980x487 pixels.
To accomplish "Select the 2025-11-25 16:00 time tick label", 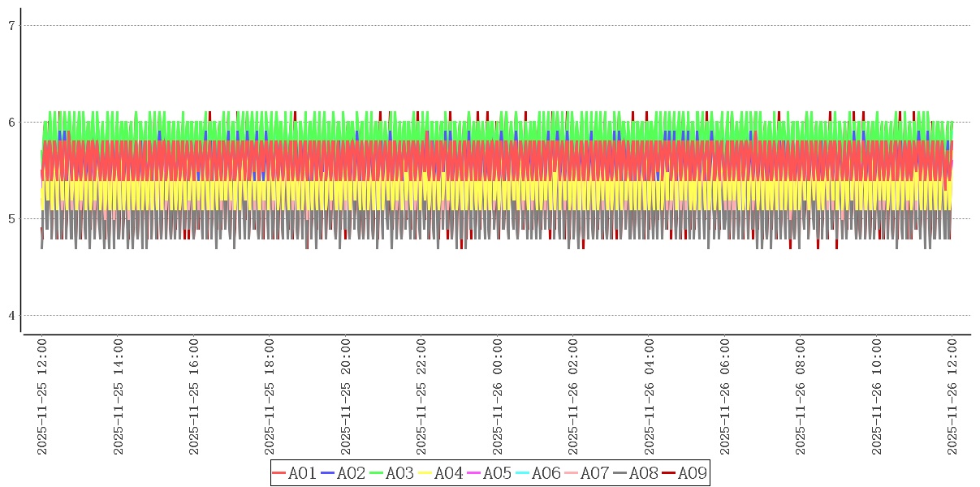I will tap(194, 398).
